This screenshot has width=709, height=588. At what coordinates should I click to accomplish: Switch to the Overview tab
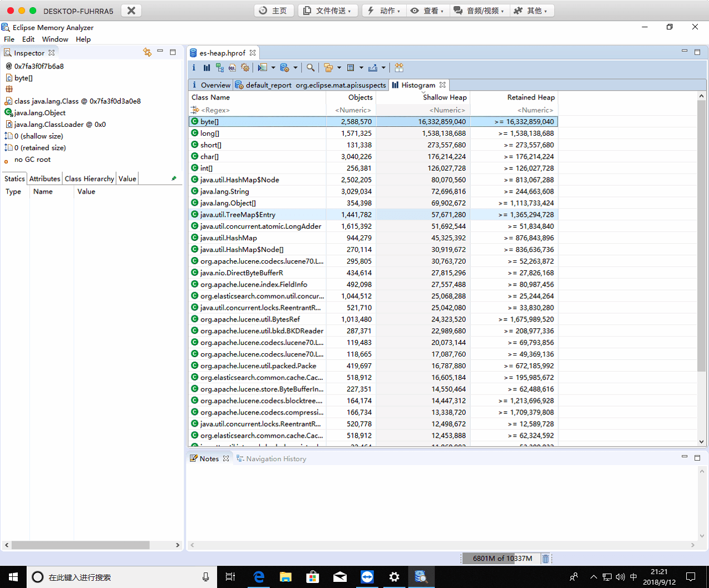210,85
